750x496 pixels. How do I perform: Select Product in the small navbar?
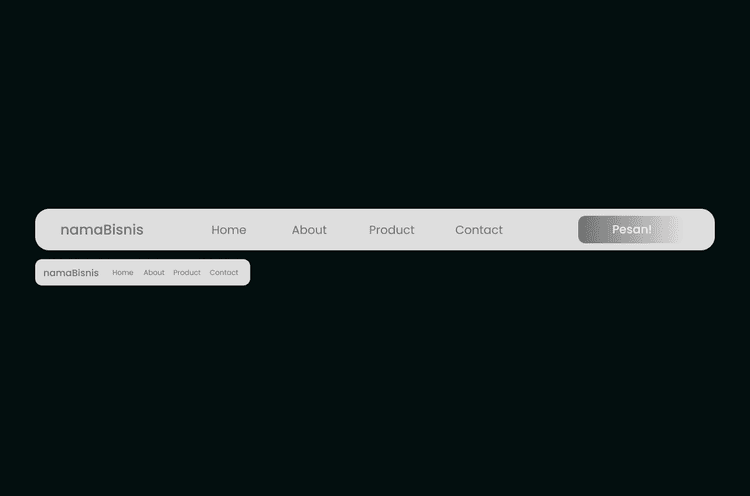pos(187,272)
